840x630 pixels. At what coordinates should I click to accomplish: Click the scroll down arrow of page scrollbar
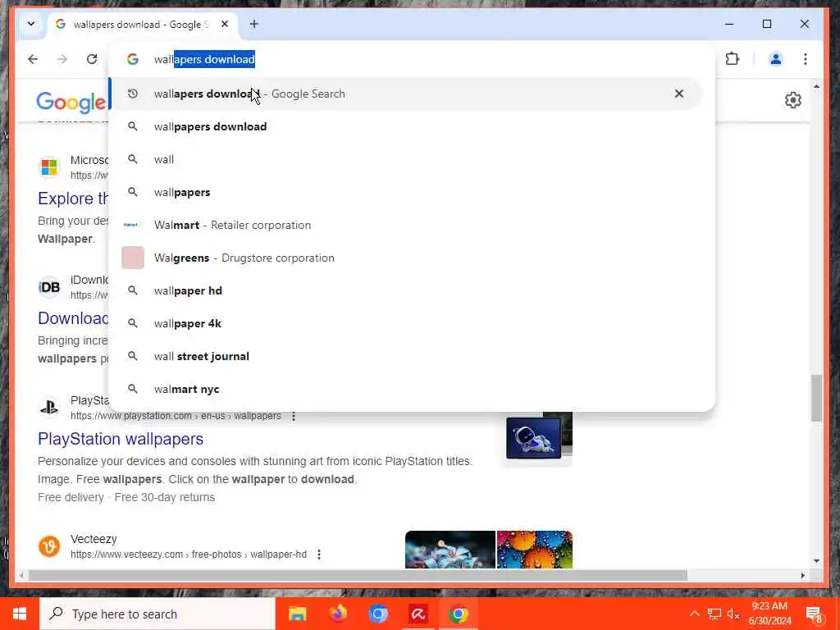click(x=816, y=561)
